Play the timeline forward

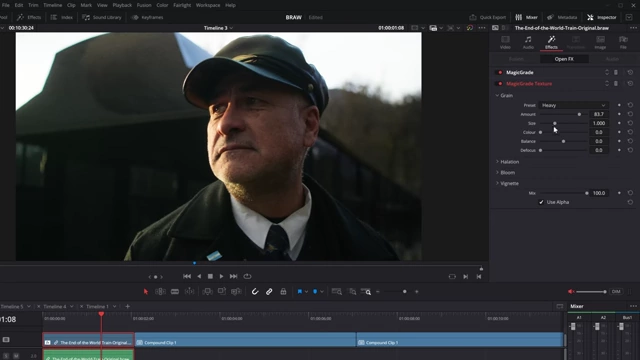click(221, 276)
